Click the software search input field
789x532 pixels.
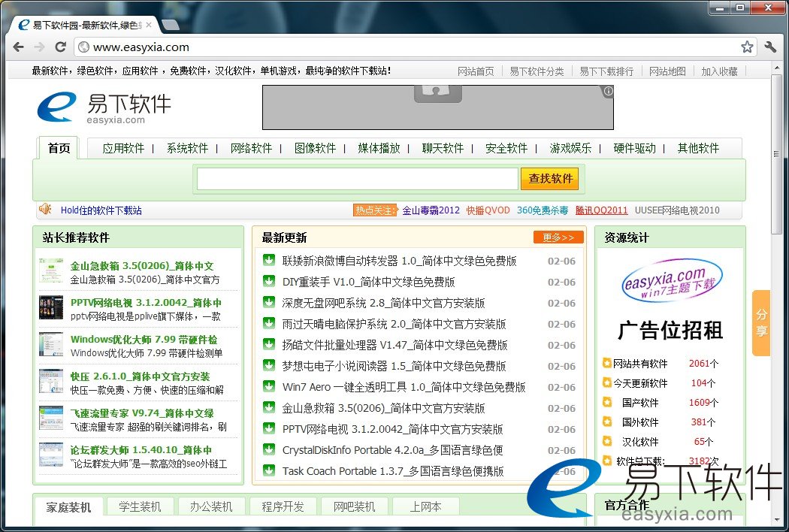pyautogui.click(x=357, y=179)
